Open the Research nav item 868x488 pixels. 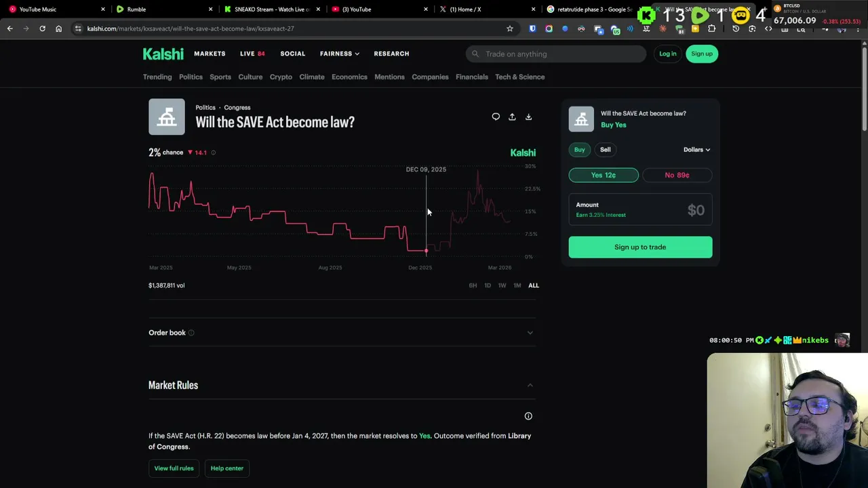coord(391,54)
